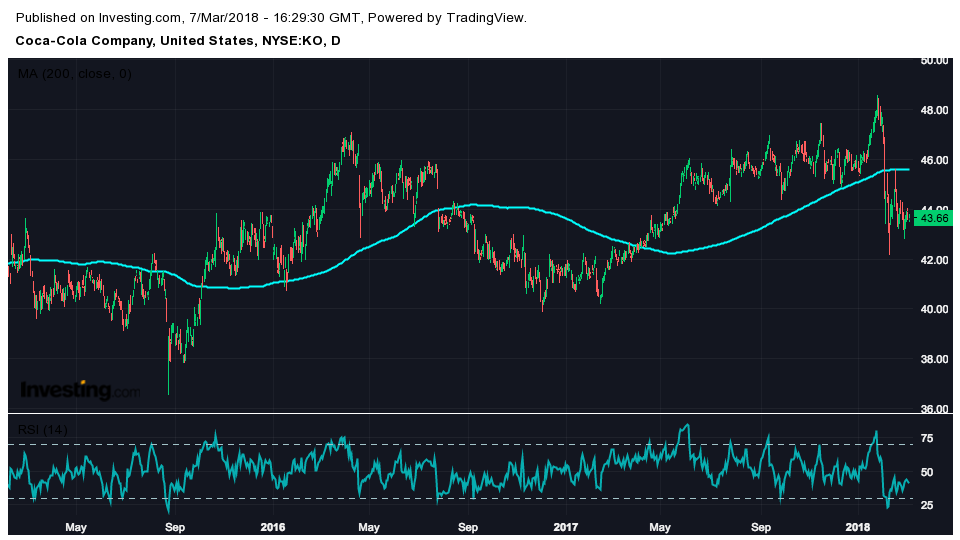Click the 2016 year label on time axis
The width and height of the screenshot is (960, 540).
tap(272, 527)
